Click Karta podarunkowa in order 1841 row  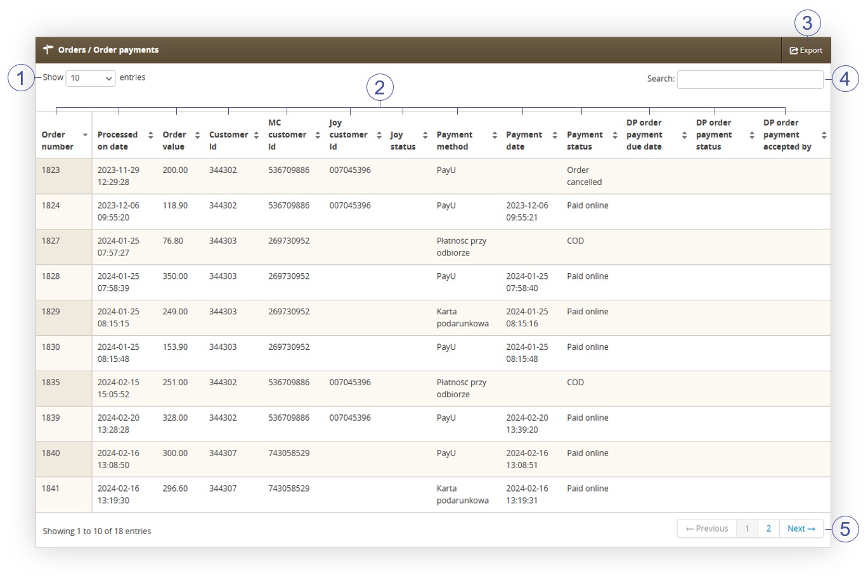coord(462,494)
